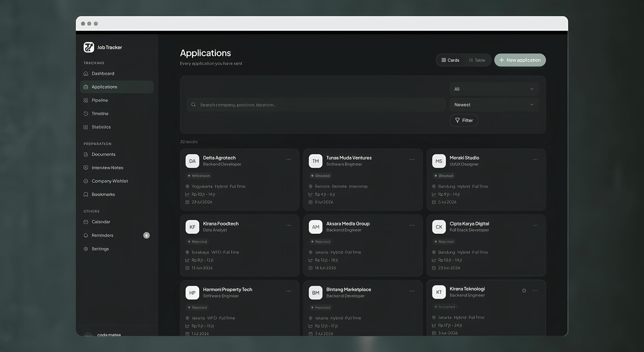Open the Kirana Foodtech card options menu

(x=288, y=225)
